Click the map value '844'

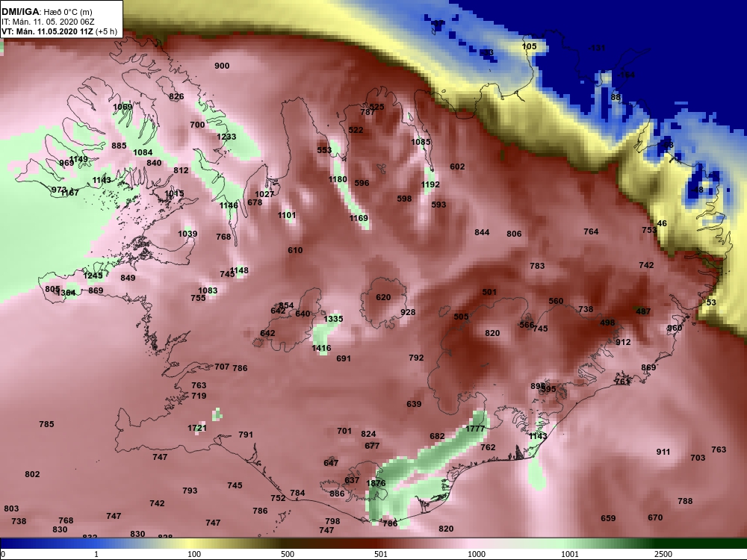click(x=482, y=232)
